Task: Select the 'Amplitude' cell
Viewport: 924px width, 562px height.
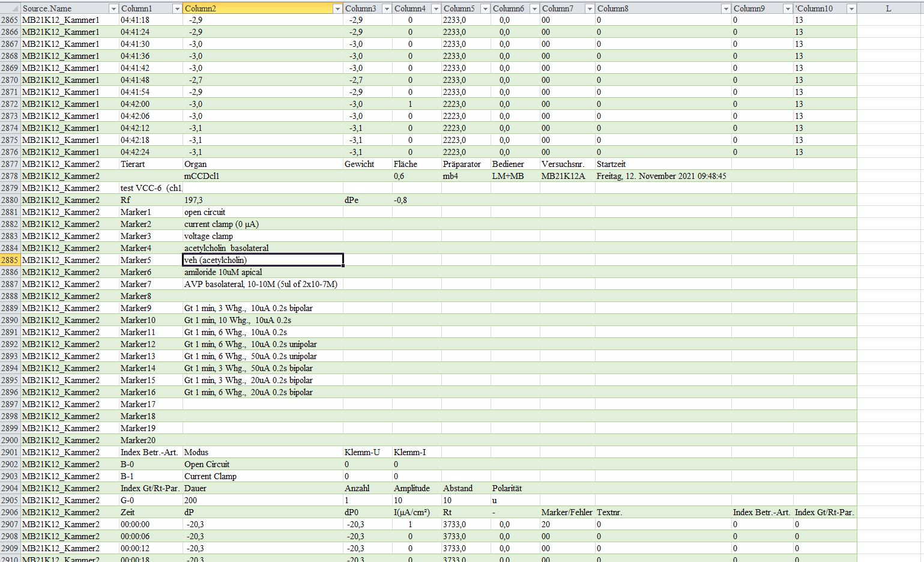Action: tap(417, 488)
